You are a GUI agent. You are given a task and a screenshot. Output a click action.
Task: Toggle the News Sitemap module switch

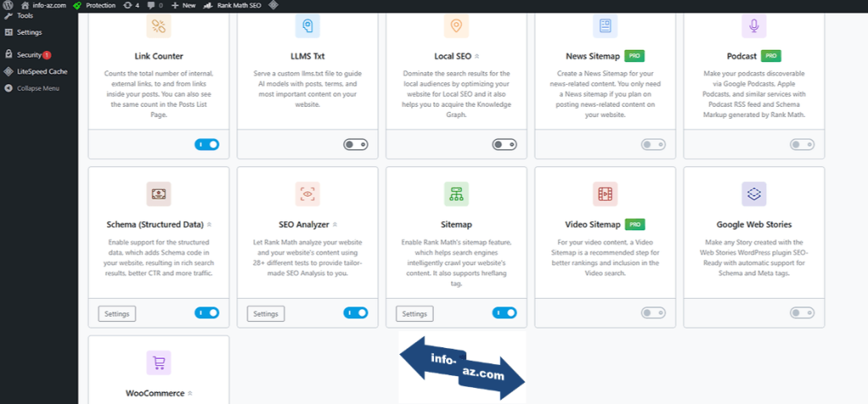(x=654, y=145)
